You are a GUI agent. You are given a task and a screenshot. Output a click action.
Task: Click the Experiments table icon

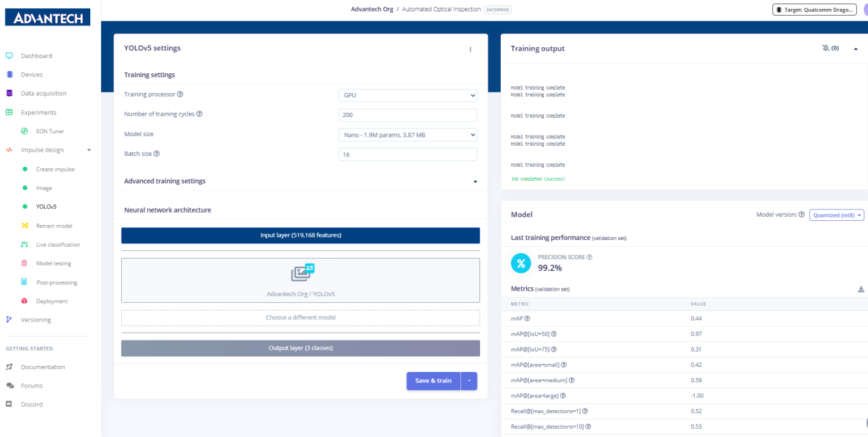[9, 112]
